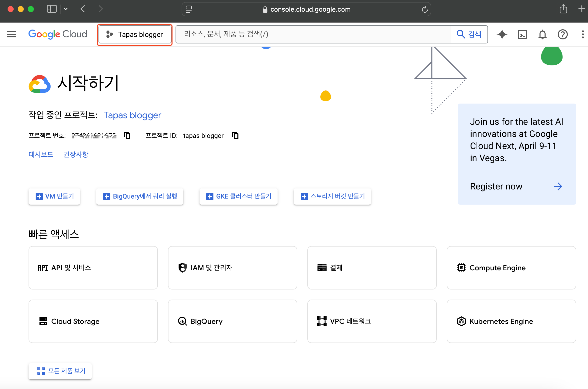This screenshot has height=389, width=588.
Task: Open the API 및 서비스 card
Action: pos(93,268)
